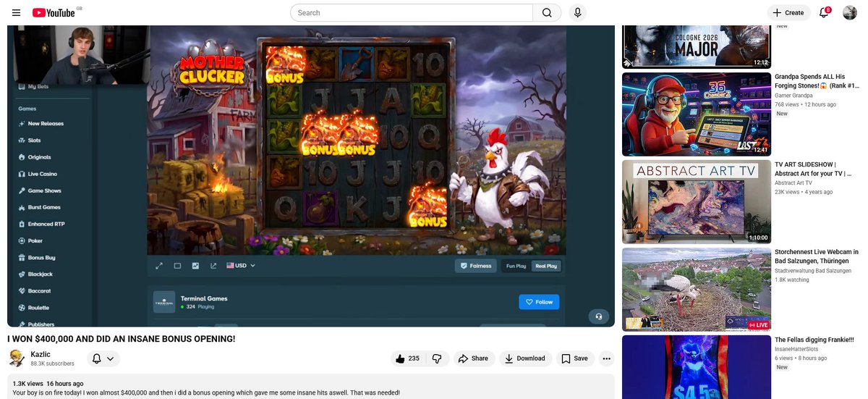Save the video to a playlist
The image size is (868, 399).
[x=575, y=358]
